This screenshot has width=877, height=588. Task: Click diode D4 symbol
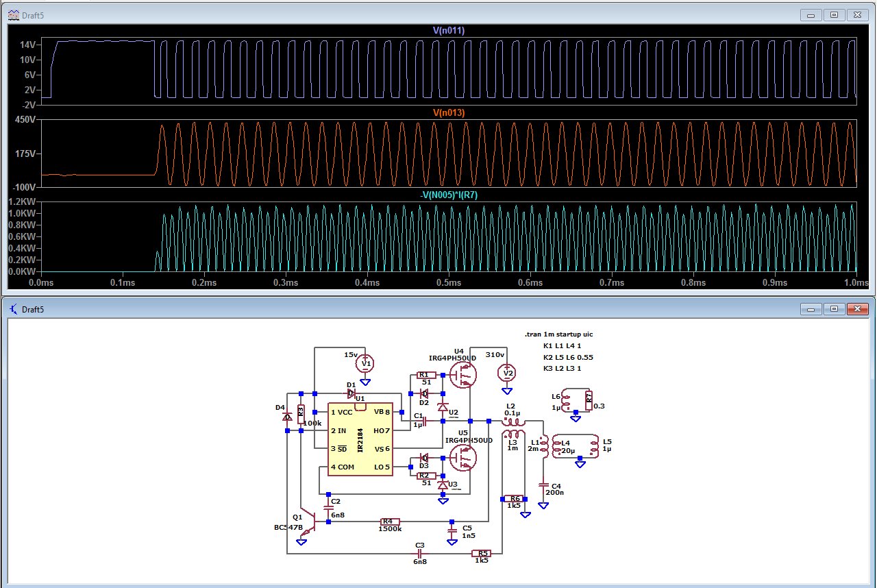click(288, 416)
